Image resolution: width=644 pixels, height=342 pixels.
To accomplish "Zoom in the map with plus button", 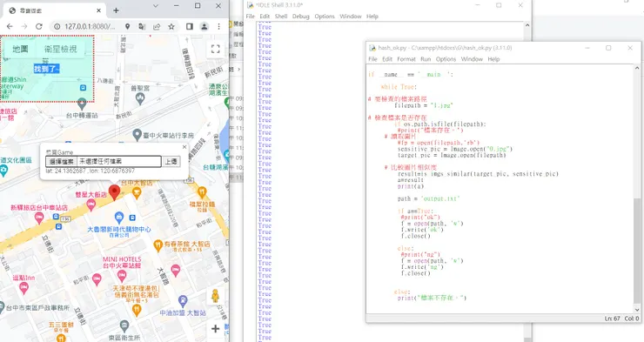I will pyautogui.click(x=215, y=328).
